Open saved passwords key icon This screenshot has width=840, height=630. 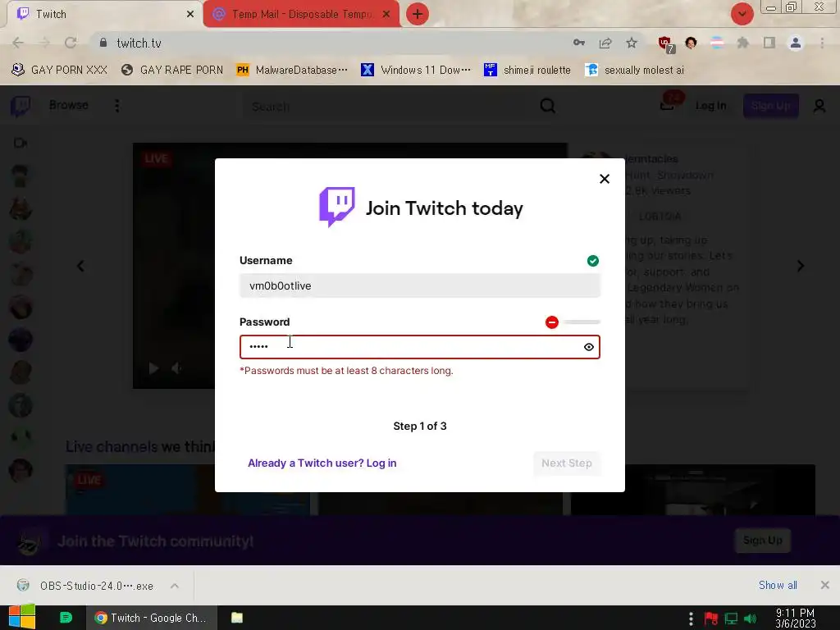[578, 43]
